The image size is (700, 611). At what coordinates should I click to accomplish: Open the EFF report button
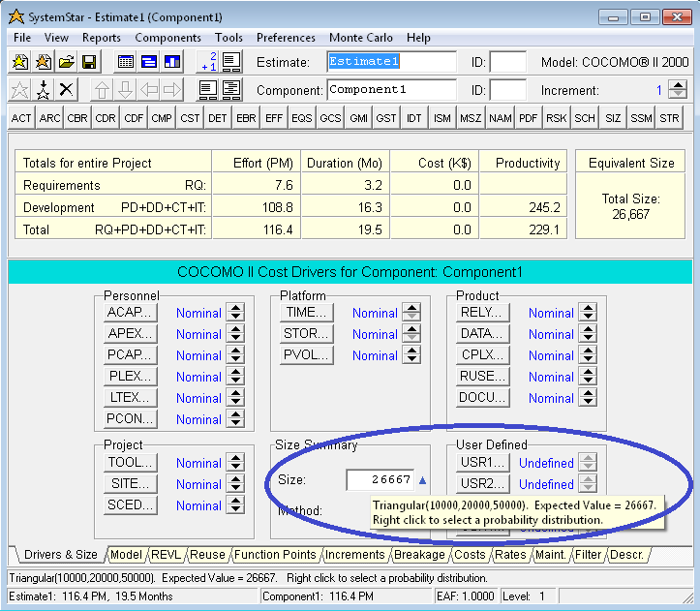point(274,118)
